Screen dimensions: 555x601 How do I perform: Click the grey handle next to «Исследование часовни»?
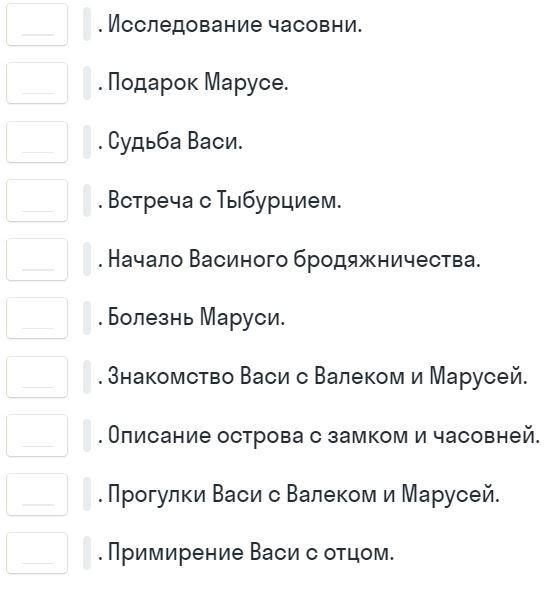click(x=87, y=24)
